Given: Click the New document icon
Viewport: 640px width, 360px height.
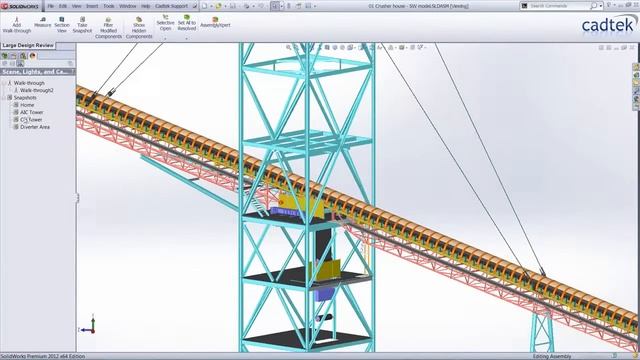Looking at the screenshot, I should tap(204, 6).
